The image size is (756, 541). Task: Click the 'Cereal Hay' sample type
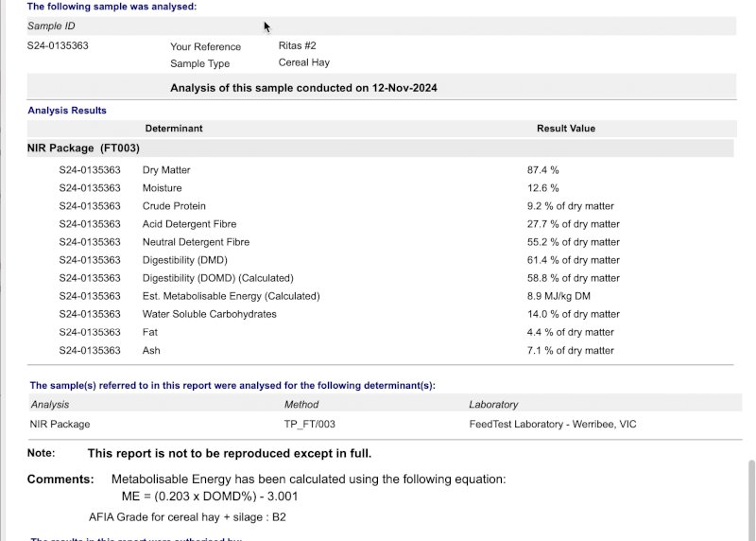click(x=303, y=62)
